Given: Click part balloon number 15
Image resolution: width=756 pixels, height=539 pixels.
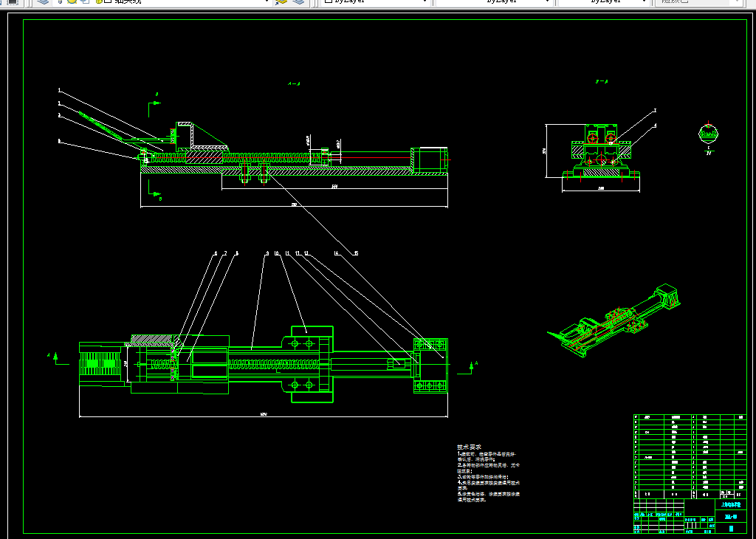Looking at the screenshot, I should (356, 253).
